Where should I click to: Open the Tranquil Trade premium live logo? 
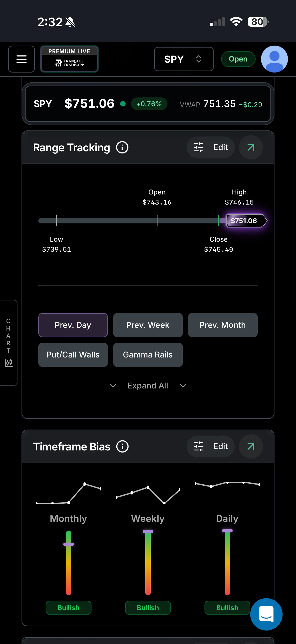[69, 59]
